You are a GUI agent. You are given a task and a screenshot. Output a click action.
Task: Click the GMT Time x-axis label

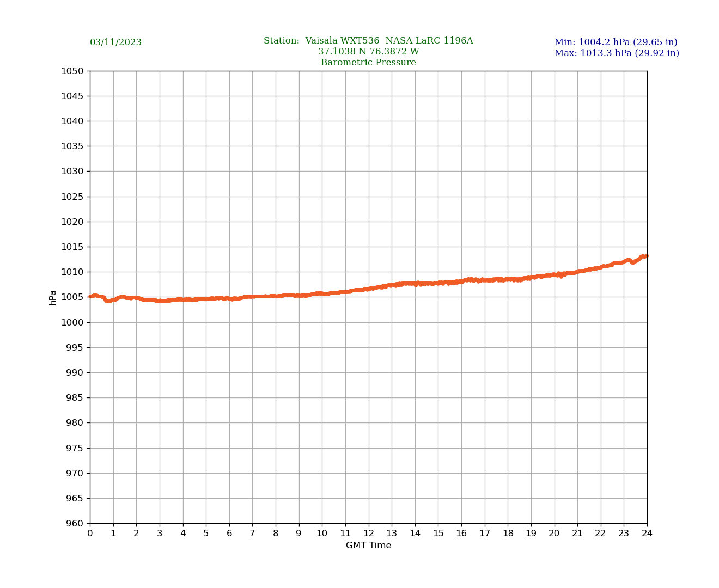coord(368,546)
